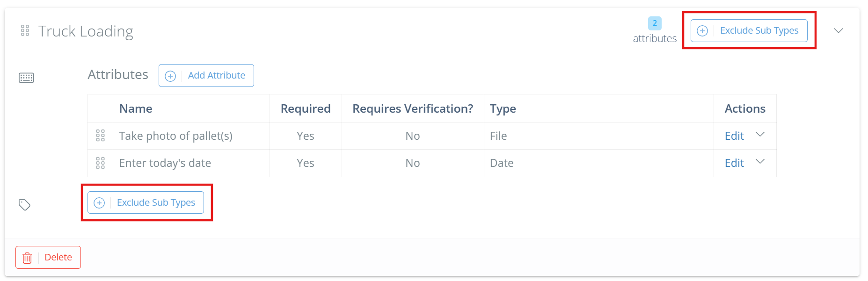Edit the Take photo of pallet(s) attribute
The image size is (868, 281).
734,136
